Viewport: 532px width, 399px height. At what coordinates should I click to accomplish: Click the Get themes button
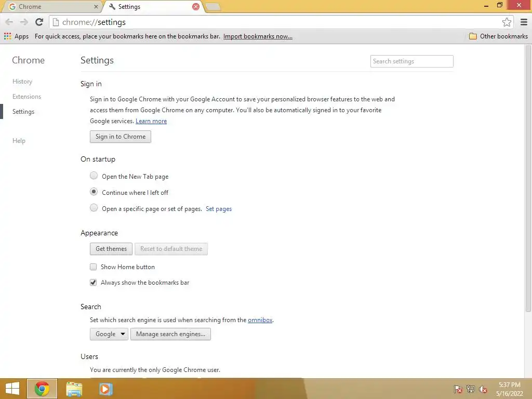point(111,249)
